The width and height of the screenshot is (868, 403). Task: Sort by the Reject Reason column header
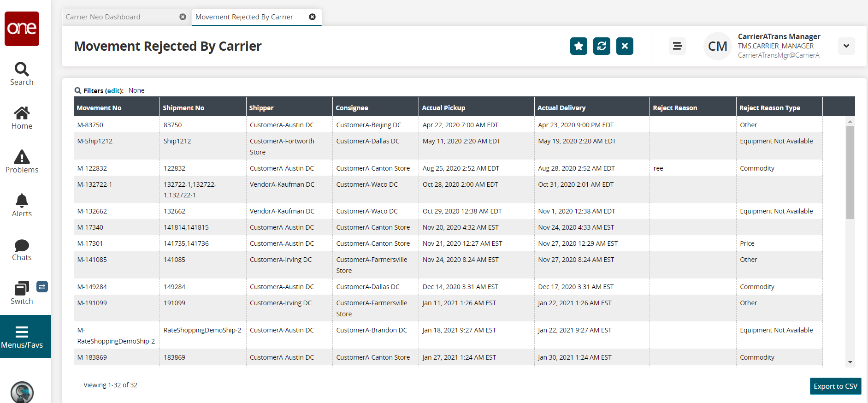[693, 107]
